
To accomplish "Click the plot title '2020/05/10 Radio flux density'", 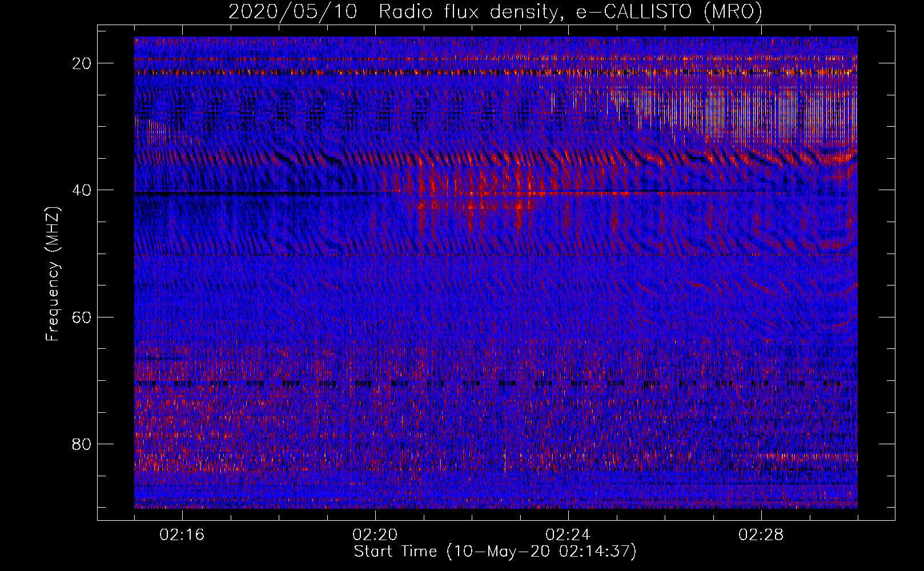I will 495,11.
